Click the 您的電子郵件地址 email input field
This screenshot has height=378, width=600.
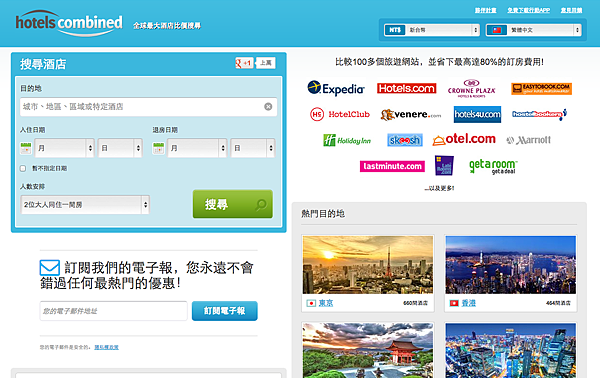pyautogui.click(x=113, y=311)
